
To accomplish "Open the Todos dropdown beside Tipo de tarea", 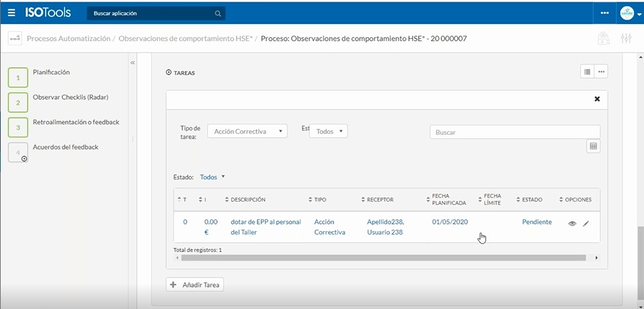I will [329, 131].
